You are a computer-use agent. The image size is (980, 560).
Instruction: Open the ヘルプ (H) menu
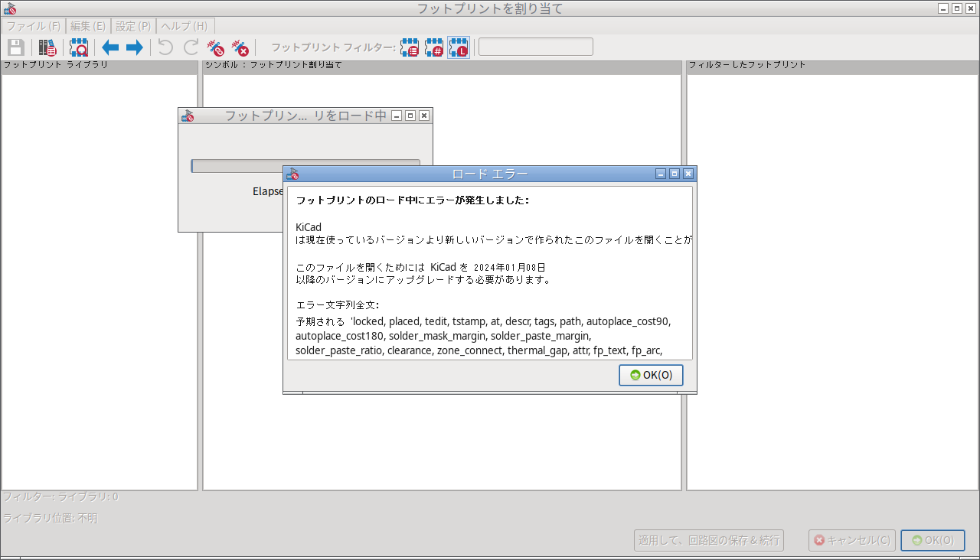click(x=185, y=26)
